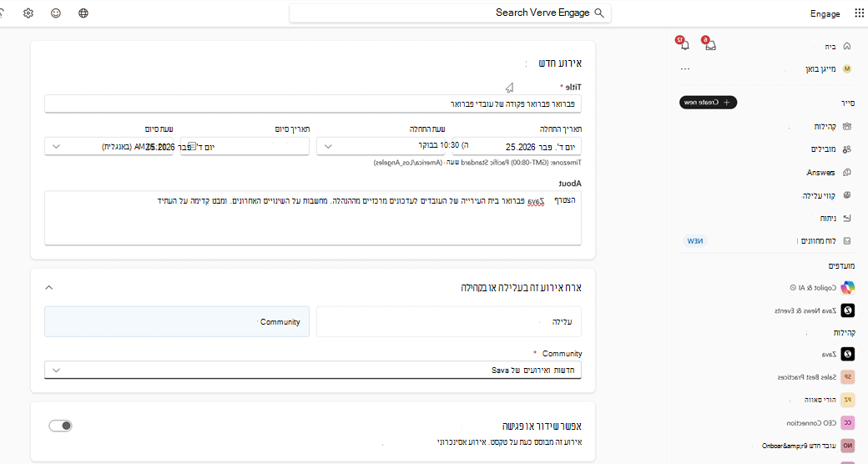868x464 pixels.
Task: Open the app launcher grid icon
Action: click(x=859, y=13)
